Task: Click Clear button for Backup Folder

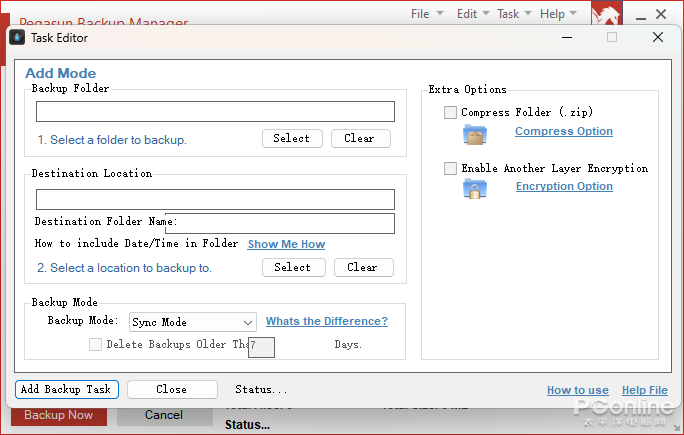Action: tap(360, 139)
